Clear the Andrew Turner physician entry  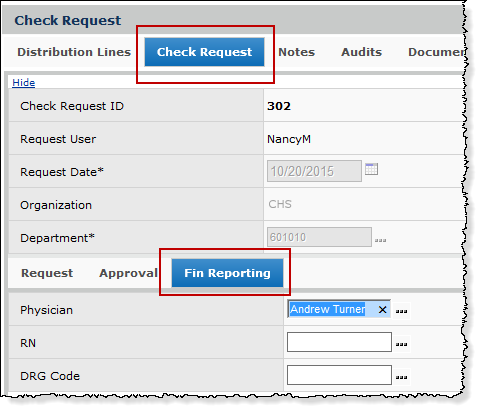pos(382,310)
